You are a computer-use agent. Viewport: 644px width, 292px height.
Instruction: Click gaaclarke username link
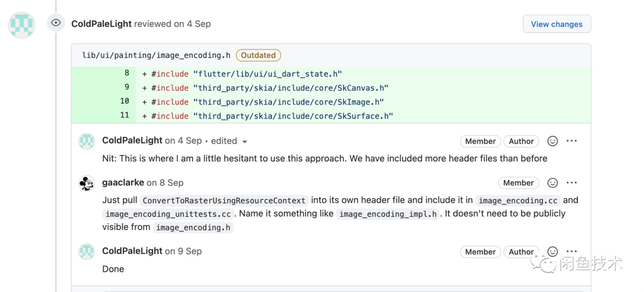[x=123, y=183]
